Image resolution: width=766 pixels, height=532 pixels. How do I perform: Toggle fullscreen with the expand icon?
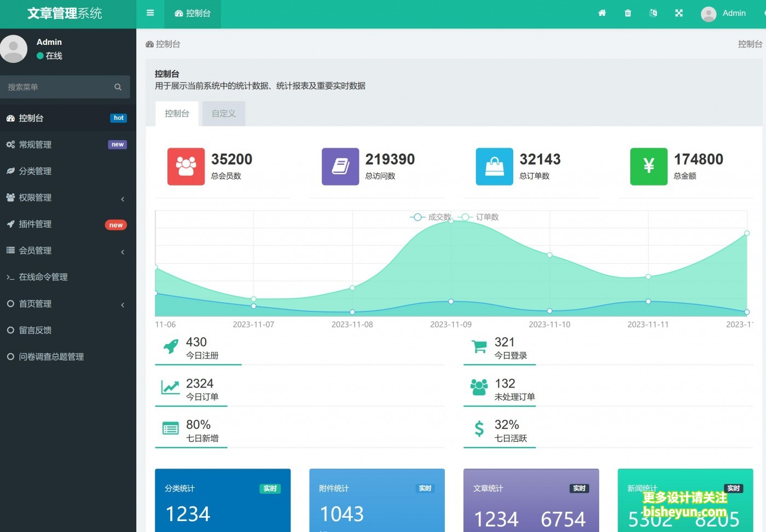point(679,13)
